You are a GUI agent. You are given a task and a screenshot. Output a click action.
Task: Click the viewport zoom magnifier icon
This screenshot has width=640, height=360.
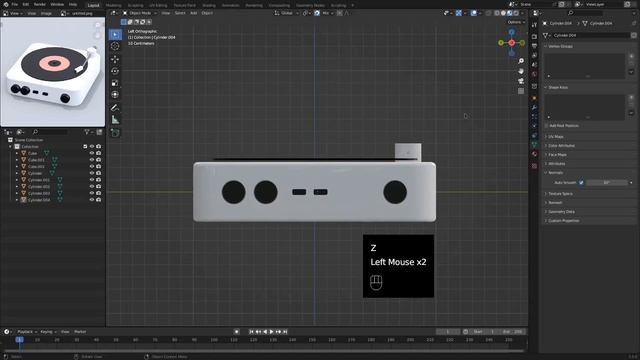[x=521, y=61]
